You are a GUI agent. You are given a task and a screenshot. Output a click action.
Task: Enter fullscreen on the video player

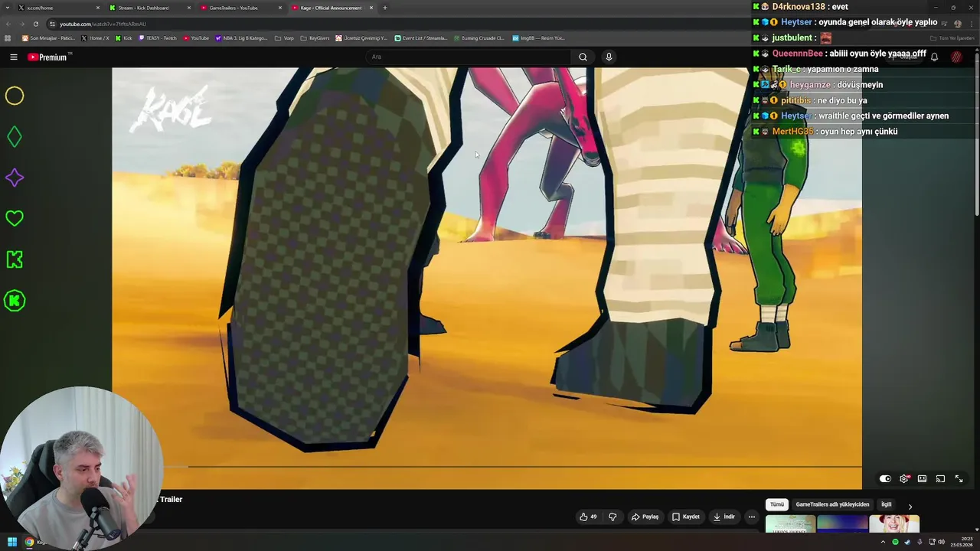(x=959, y=478)
